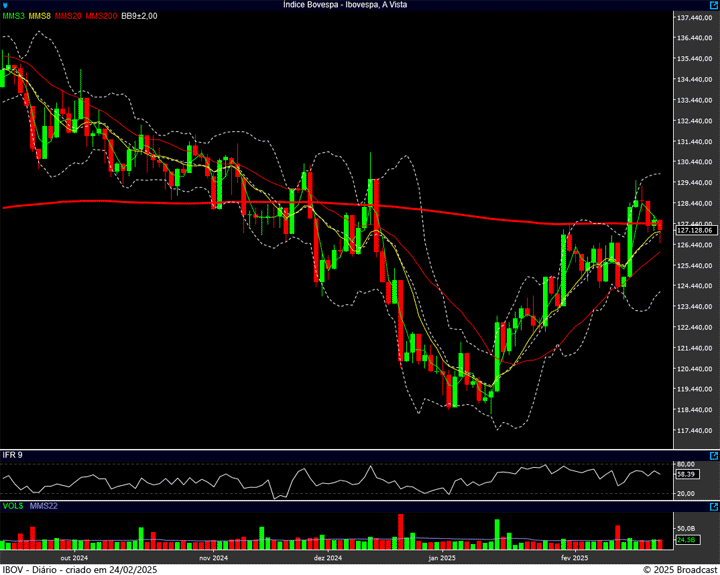Click the IFR value tag 58,39
The image size is (720, 575).
686,474
